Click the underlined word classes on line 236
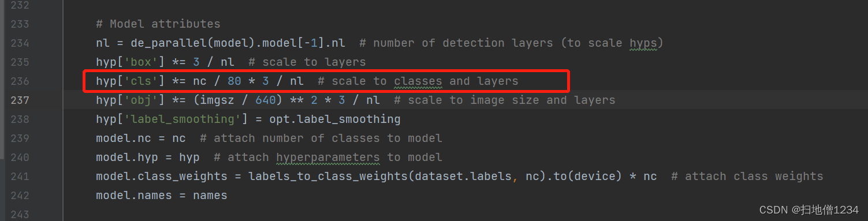Screen dimensions: 868x221 (418, 81)
